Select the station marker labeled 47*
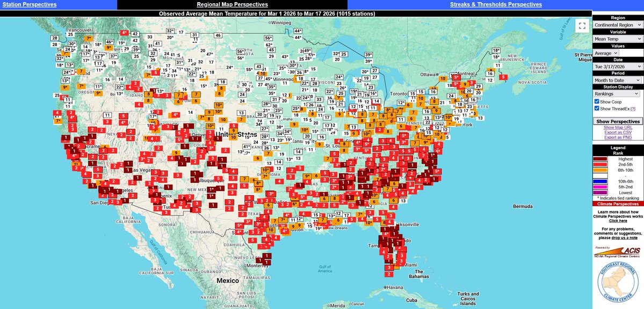The image size is (644, 309). click(x=209, y=54)
